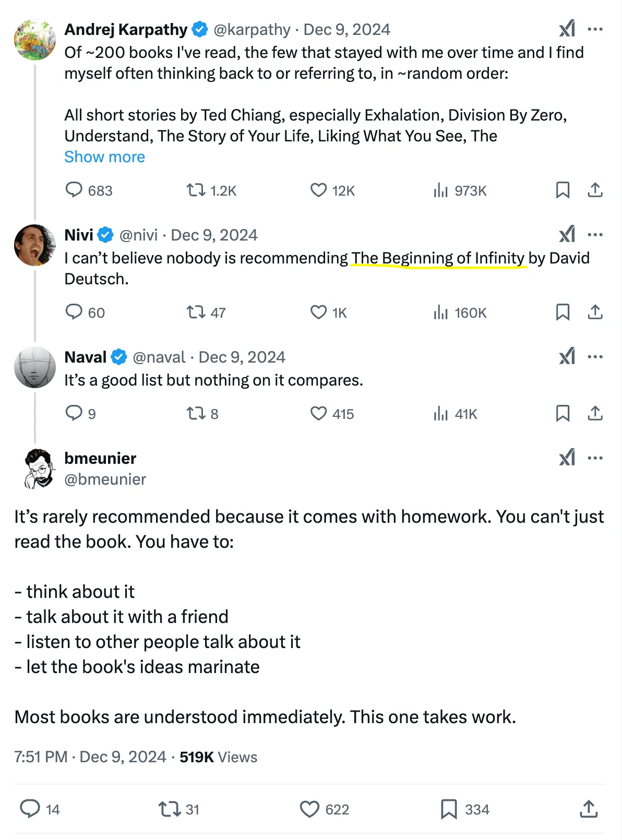622x840 pixels.
Task: Open Grok icon on Karpathy's post
Action: (x=567, y=29)
